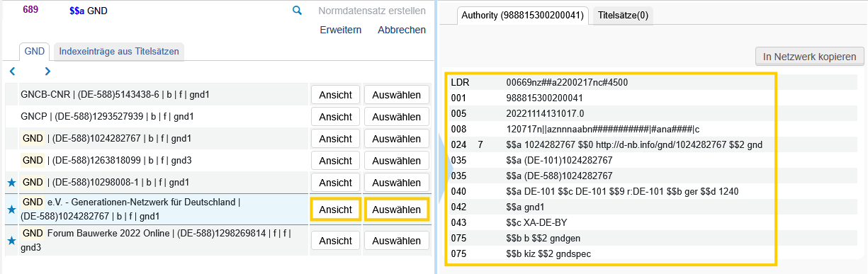This screenshot has height=274, width=868.
Task: Click In Netzwerk kopieren button
Action: tap(810, 57)
